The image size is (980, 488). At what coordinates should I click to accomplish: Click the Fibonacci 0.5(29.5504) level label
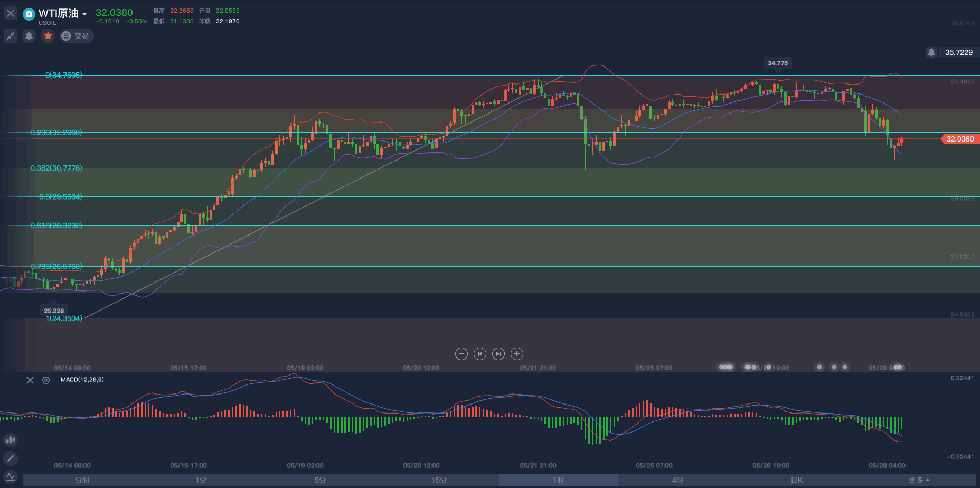(x=61, y=196)
